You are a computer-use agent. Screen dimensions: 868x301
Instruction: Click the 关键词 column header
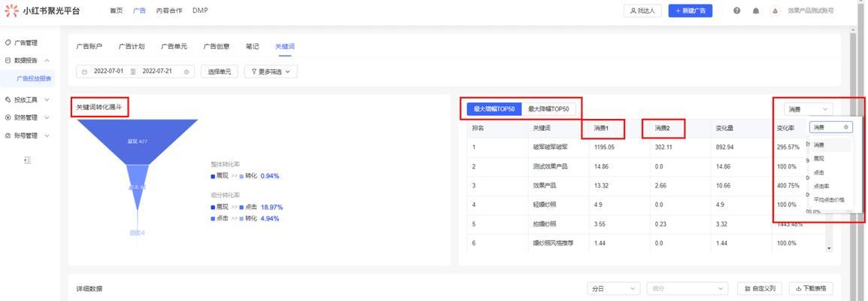tap(542, 128)
